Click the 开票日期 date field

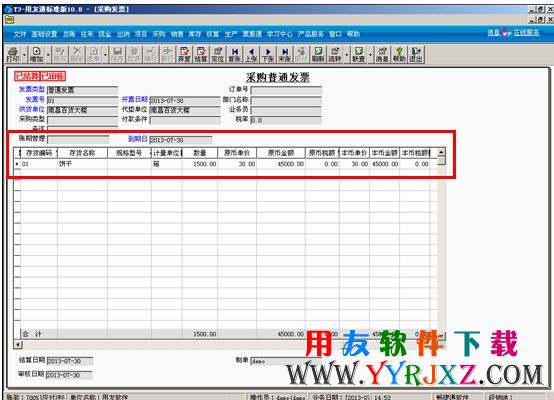coord(185,100)
